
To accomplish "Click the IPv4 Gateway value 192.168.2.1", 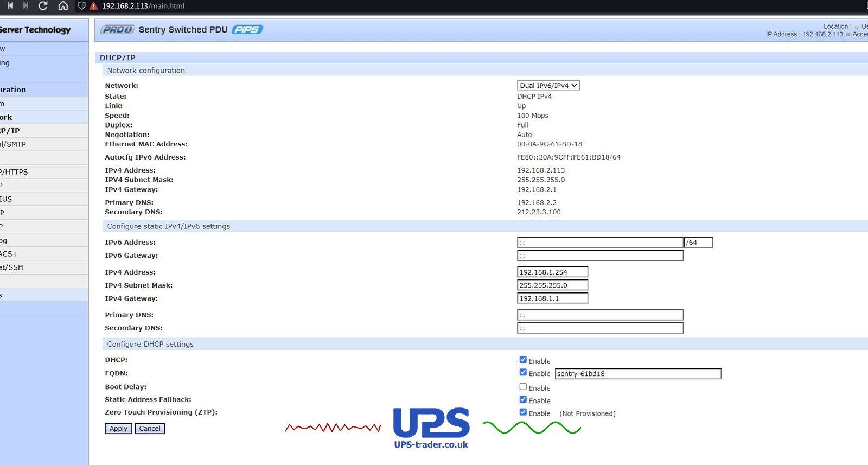I will (x=537, y=189).
